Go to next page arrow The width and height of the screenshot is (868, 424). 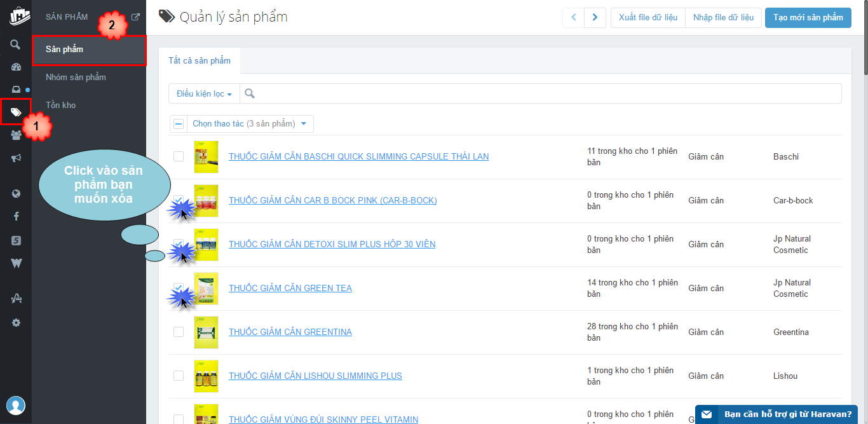pos(595,17)
